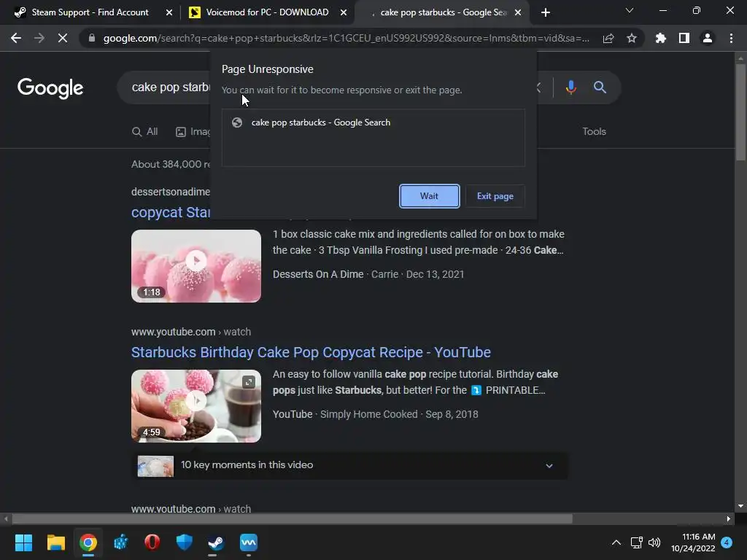Click the Desserts On A Dime source text

pyautogui.click(x=318, y=274)
